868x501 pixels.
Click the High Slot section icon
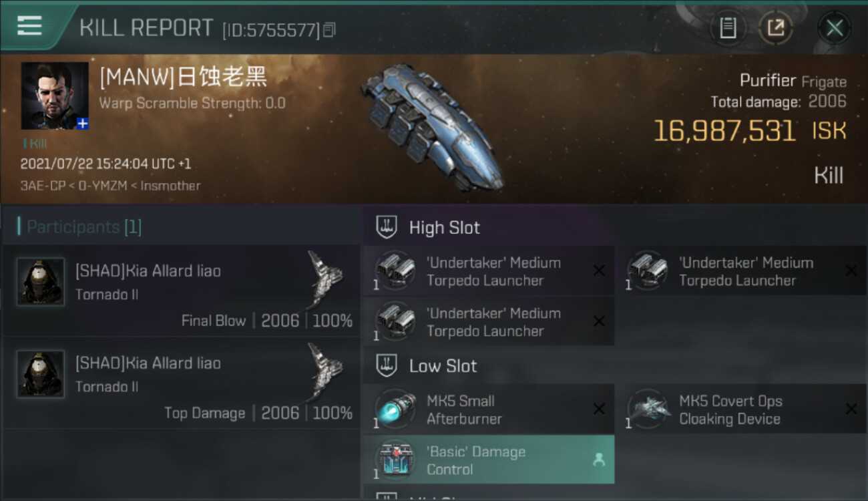(387, 227)
